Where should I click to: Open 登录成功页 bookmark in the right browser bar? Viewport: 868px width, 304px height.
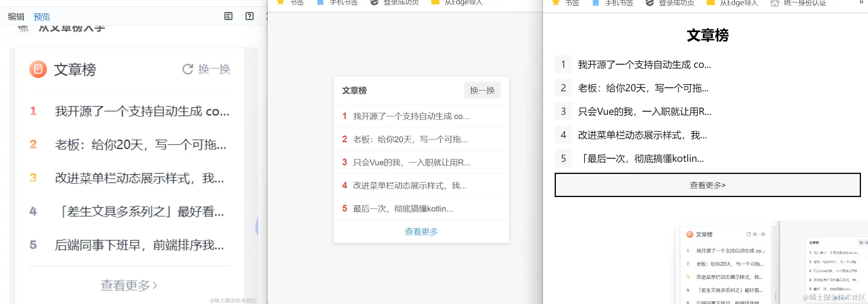[x=670, y=2]
